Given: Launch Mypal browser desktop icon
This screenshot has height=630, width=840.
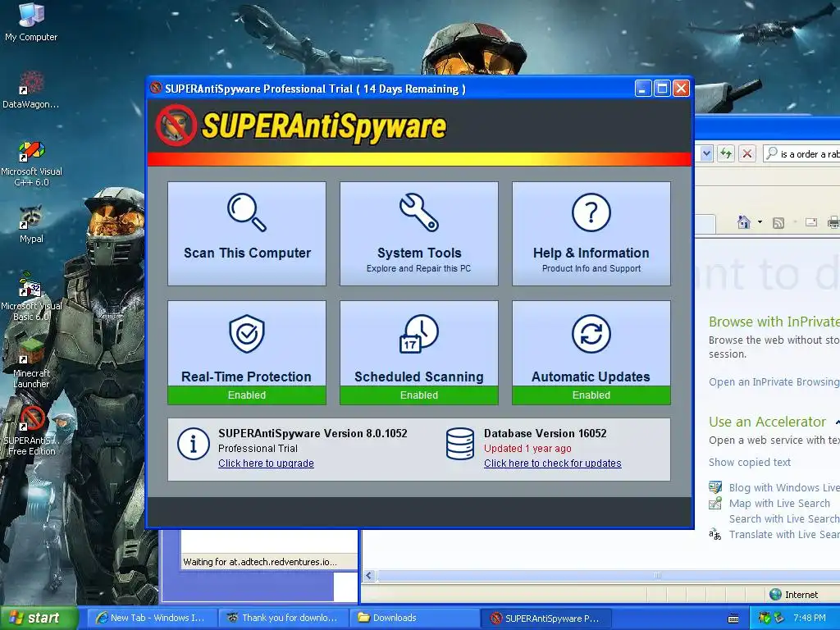Looking at the screenshot, I should (x=31, y=225).
